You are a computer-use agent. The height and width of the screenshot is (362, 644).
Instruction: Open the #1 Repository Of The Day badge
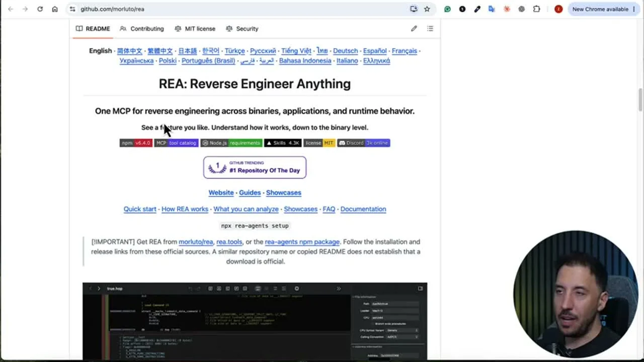click(255, 167)
